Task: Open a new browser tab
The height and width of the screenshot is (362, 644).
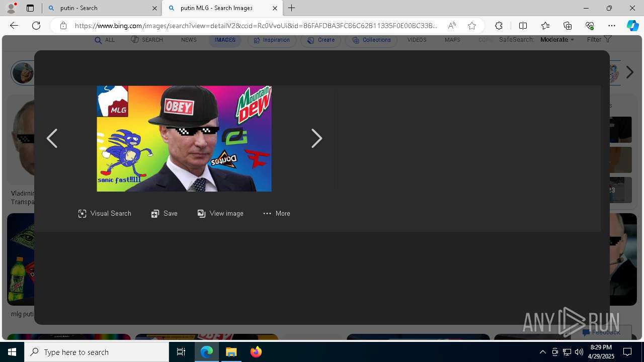Action: click(x=292, y=8)
